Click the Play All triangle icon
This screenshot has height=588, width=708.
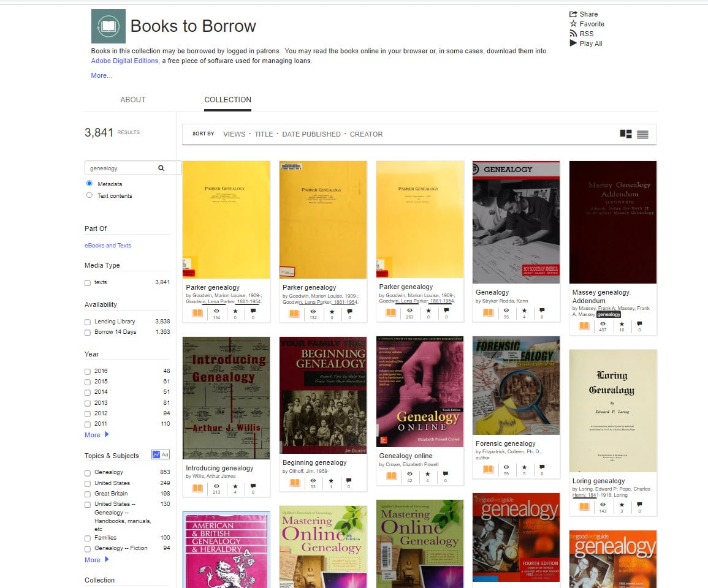tap(573, 43)
